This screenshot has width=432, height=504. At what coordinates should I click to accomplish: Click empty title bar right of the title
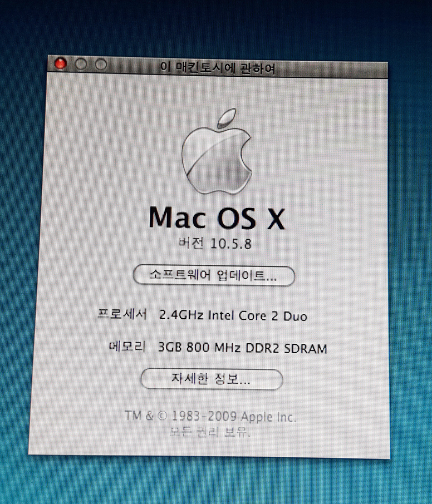334,69
